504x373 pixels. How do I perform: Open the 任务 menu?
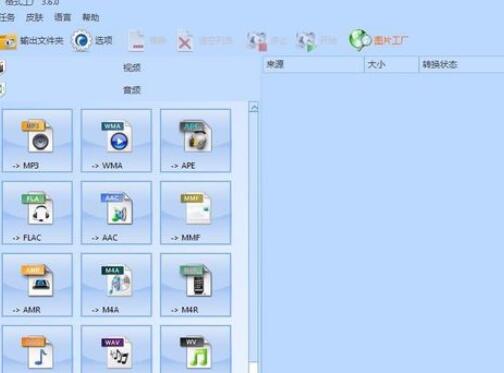(7, 17)
